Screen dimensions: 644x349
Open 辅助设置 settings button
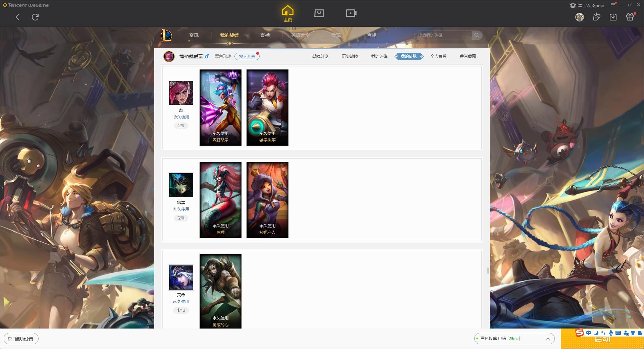(21, 339)
